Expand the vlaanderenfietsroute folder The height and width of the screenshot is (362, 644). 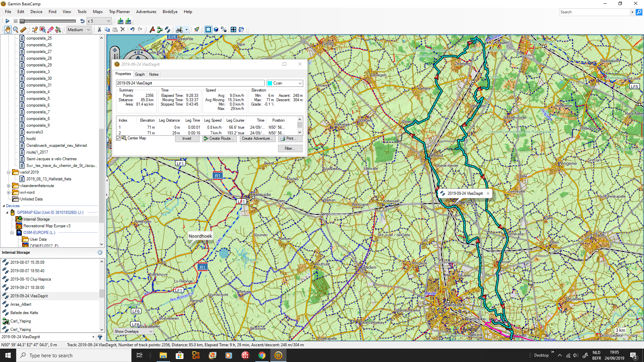point(9,186)
